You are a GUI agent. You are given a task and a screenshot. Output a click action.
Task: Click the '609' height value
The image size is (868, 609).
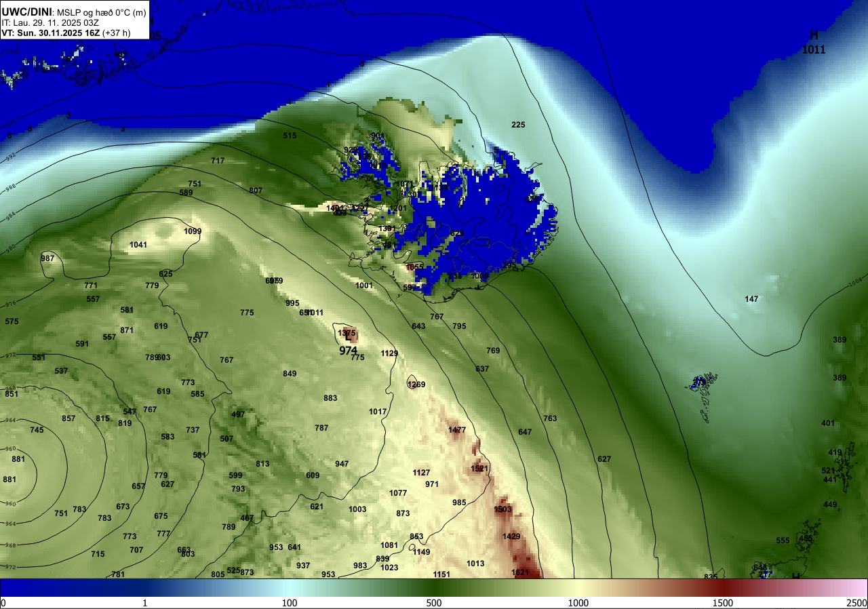pyautogui.click(x=313, y=475)
